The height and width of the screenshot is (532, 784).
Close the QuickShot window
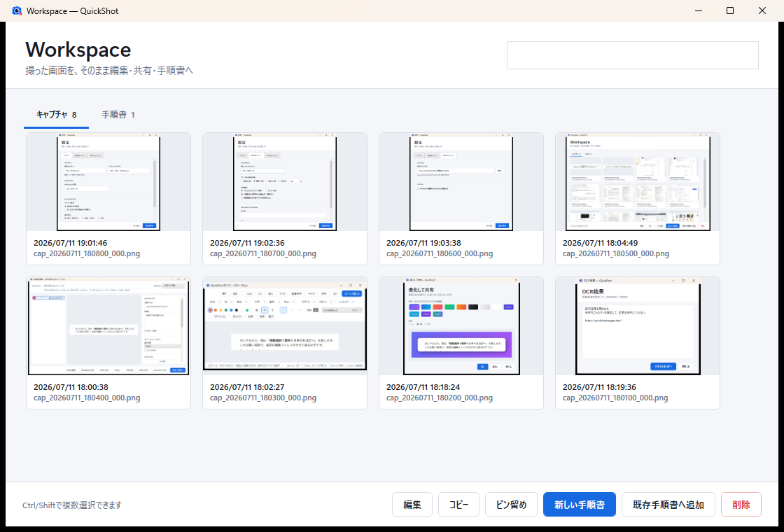point(762,10)
